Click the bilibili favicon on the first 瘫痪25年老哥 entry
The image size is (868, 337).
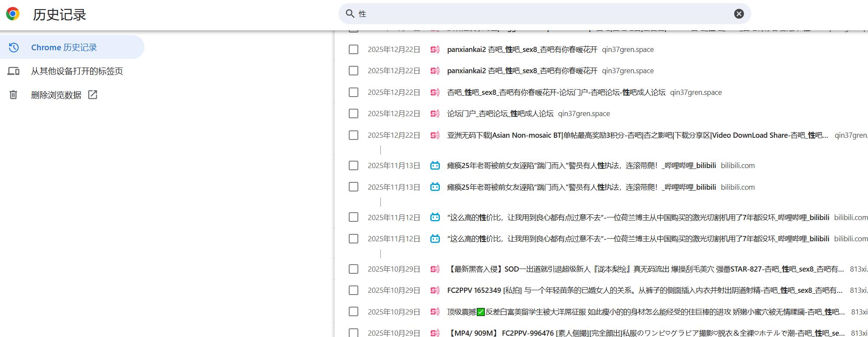click(x=435, y=165)
